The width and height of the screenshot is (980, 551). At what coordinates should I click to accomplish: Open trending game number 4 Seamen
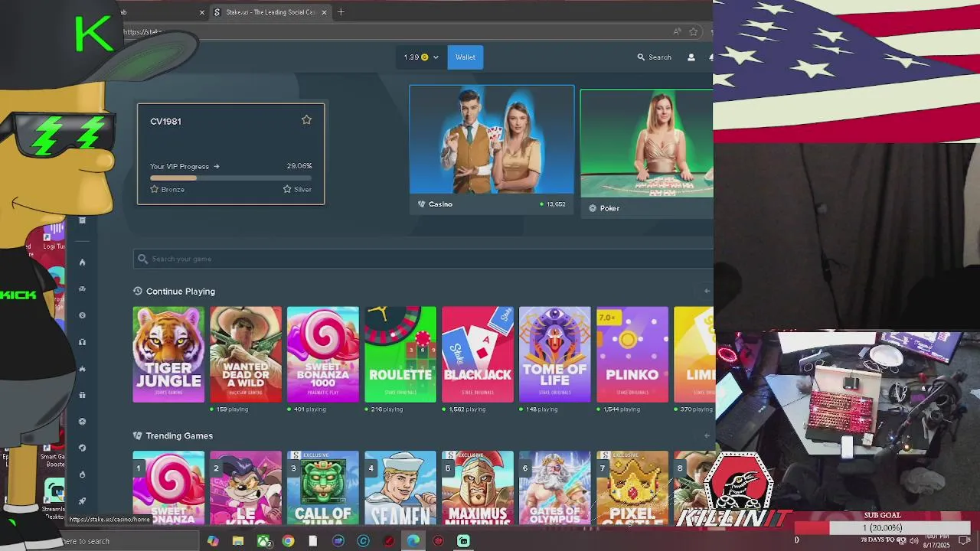click(400, 488)
